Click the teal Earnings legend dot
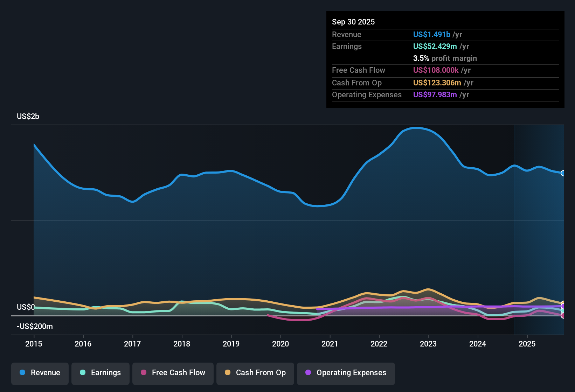Image resolution: width=575 pixels, height=392 pixels. (83, 373)
